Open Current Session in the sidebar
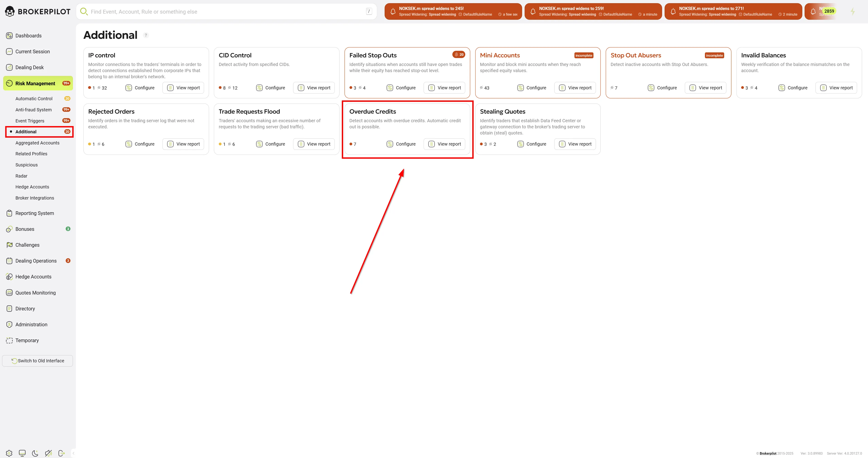This screenshot has width=868, height=458. tap(38, 51)
